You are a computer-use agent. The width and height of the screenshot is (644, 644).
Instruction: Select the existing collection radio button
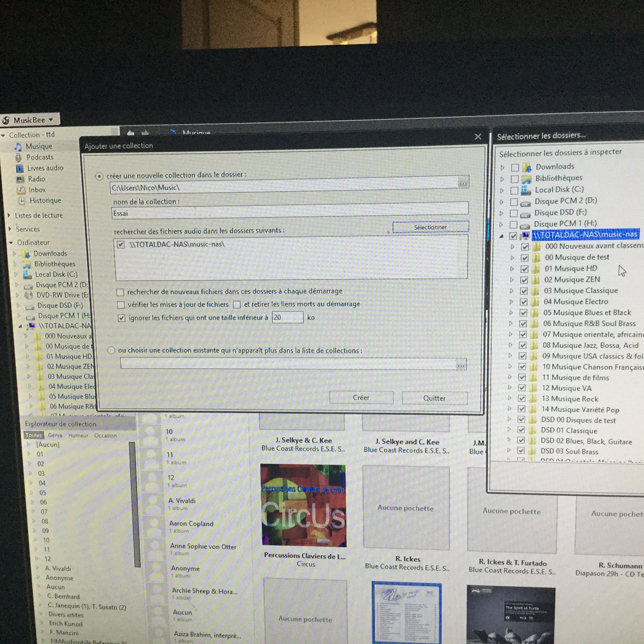(x=111, y=350)
